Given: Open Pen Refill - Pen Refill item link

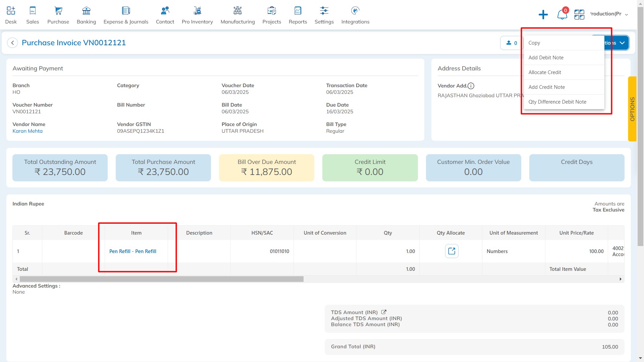Looking at the screenshot, I should 133,251.
